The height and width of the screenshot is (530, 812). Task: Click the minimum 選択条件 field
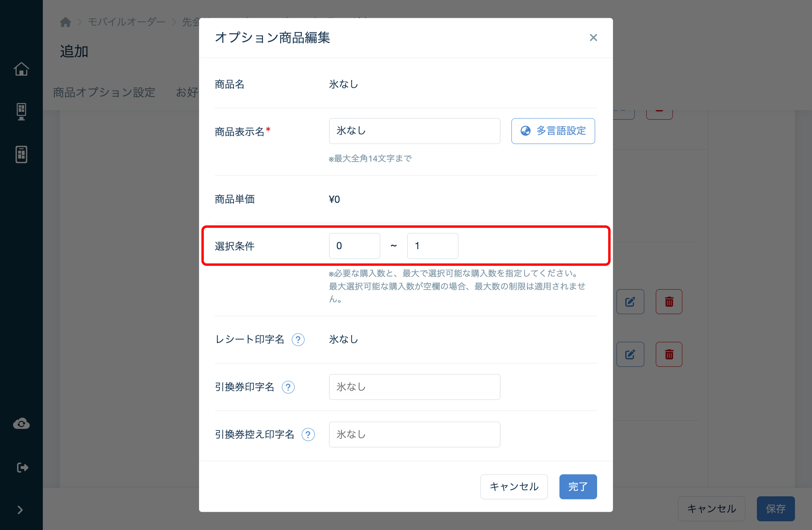354,246
